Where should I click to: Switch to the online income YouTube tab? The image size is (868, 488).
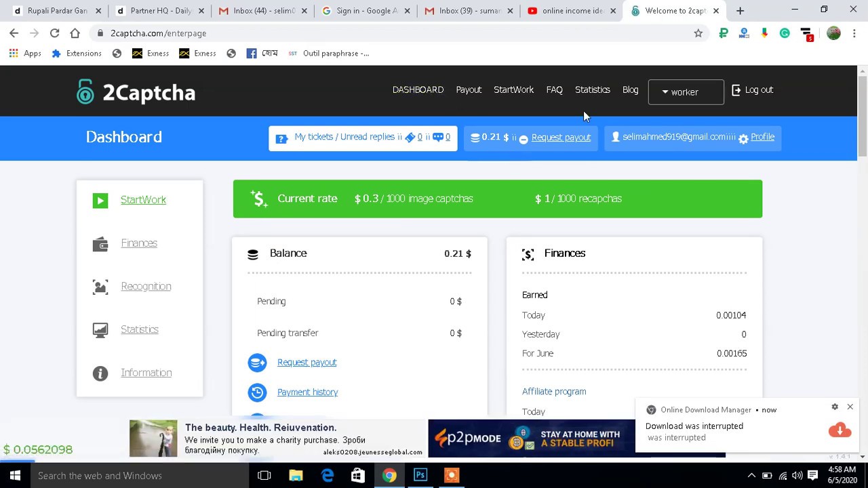click(x=572, y=11)
